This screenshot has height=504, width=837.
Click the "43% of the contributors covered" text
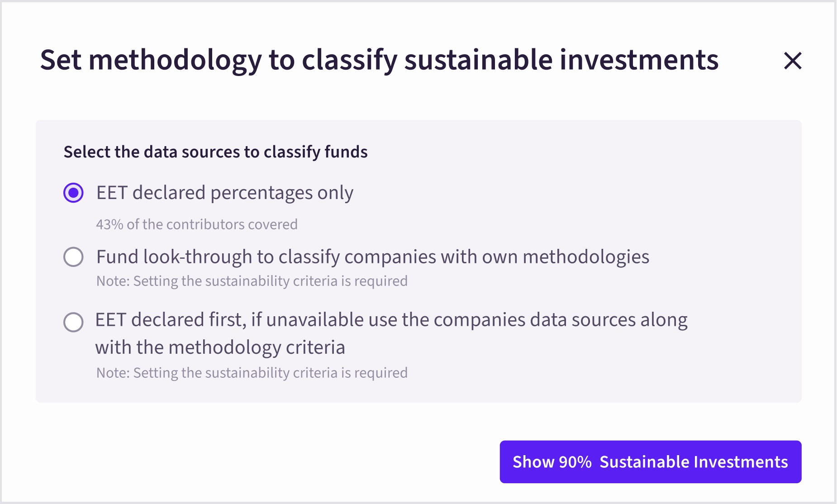pos(197,224)
